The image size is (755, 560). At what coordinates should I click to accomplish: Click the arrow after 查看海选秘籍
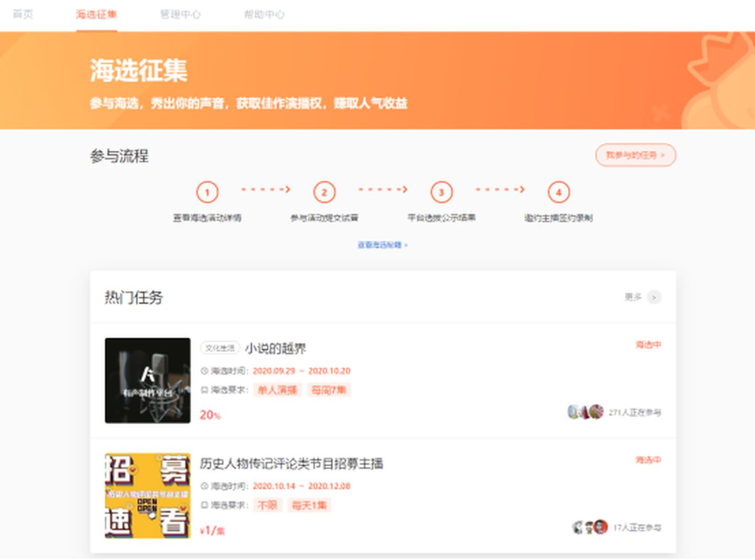[x=406, y=245]
